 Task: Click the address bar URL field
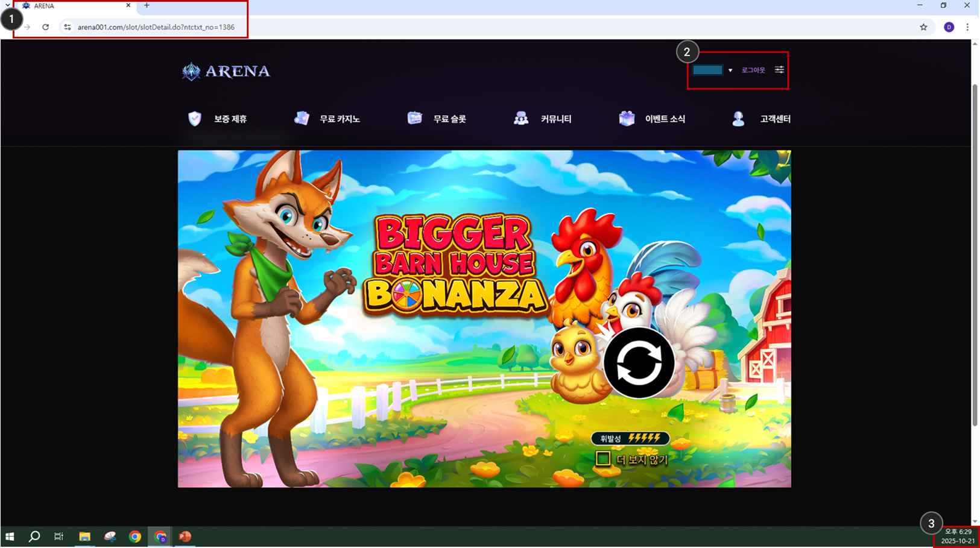156,27
